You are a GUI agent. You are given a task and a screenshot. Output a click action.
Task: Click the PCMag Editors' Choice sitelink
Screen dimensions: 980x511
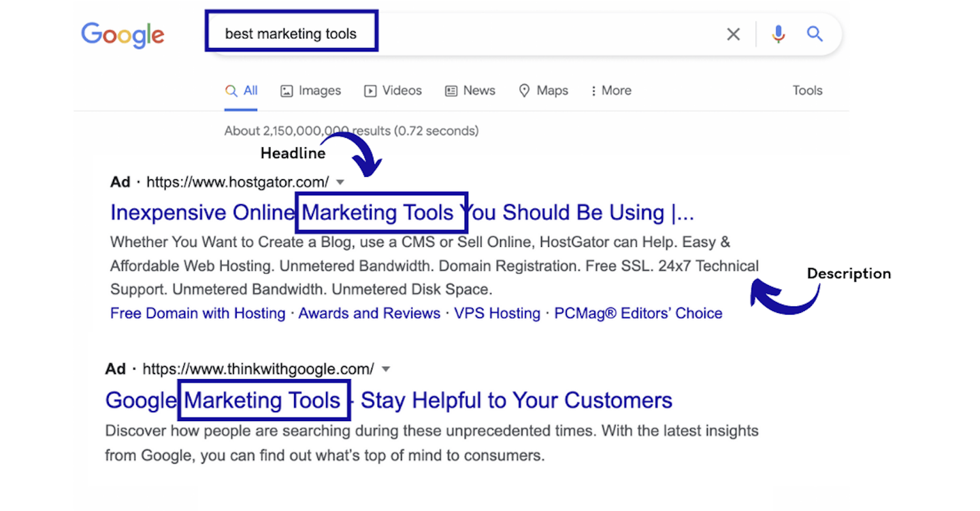[x=638, y=313]
